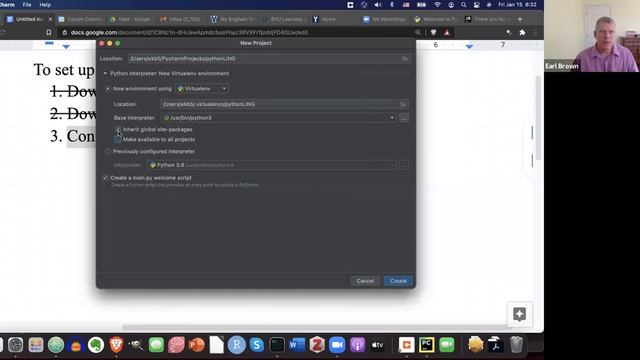The width and height of the screenshot is (640, 360).
Task: Switch to the My Recordings browser tab
Action: point(385,19)
